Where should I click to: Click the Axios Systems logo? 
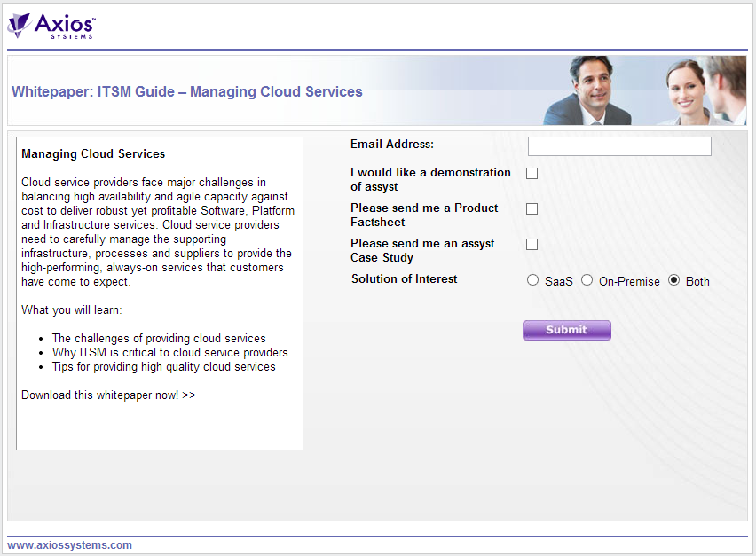[x=51, y=26]
